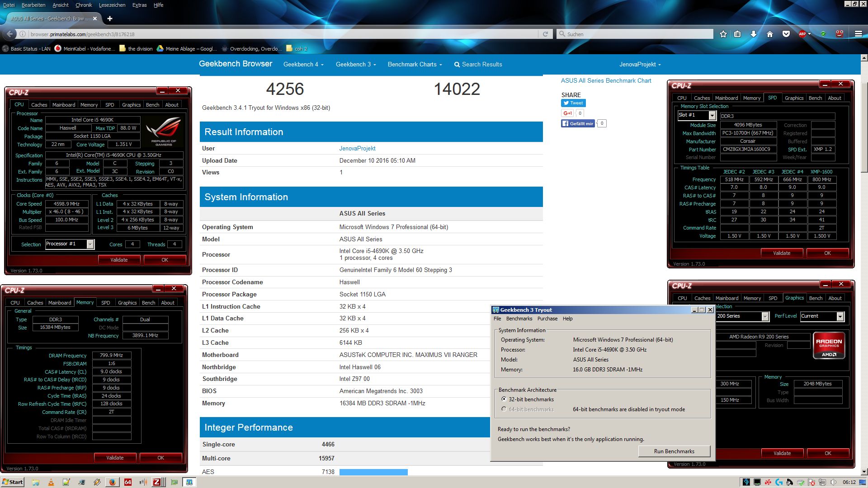Click the Search Results link

(x=478, y=64)
